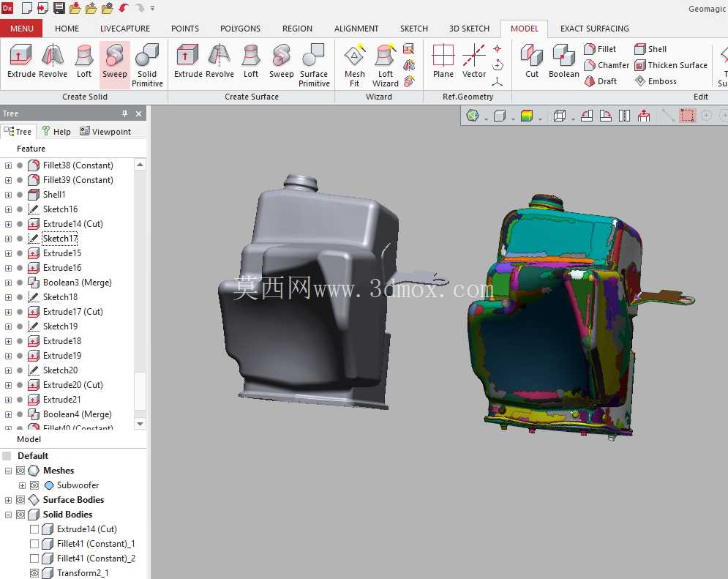The width and height of the screenshot is (728, 579).
Task: Toggle visibility of Subwoofer mesh
Action: point(34,485)
